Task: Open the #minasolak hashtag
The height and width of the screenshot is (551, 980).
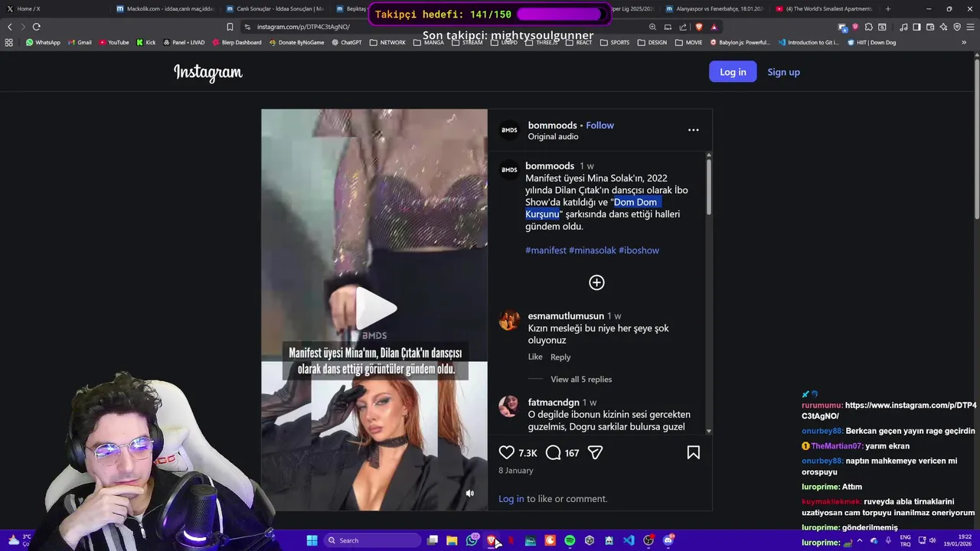Action: click(x=593, y=250)
